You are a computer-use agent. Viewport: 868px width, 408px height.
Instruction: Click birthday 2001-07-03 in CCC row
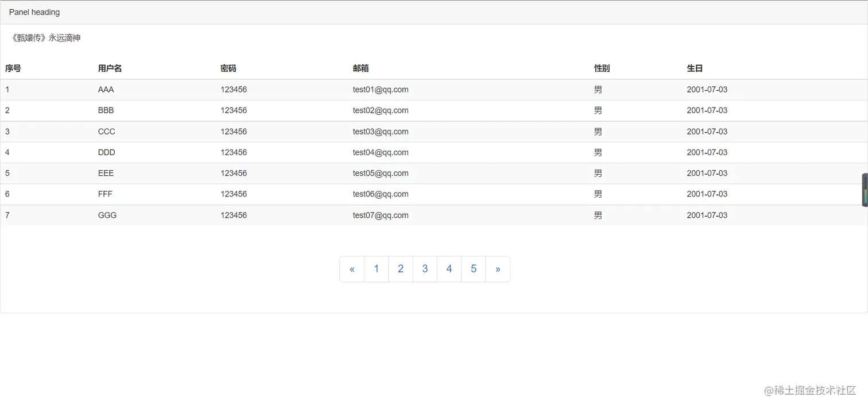(707, 132)
